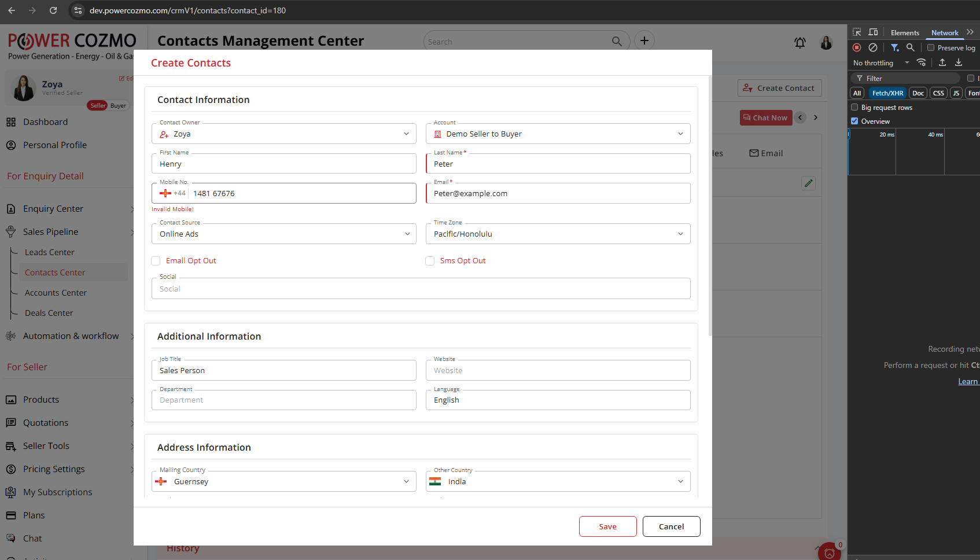Click the Cancel button
980x560 pixels.
pyautogui.click(x=671, y=526)
